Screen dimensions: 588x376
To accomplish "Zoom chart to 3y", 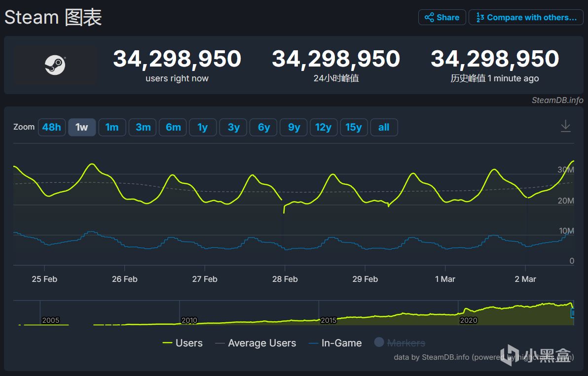I will point(233,127).
